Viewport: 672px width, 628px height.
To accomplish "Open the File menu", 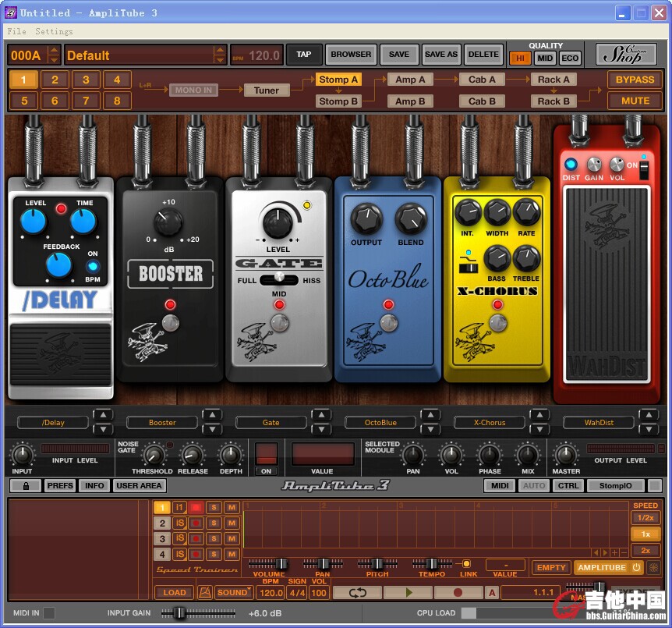I will (x=16, y=31).
